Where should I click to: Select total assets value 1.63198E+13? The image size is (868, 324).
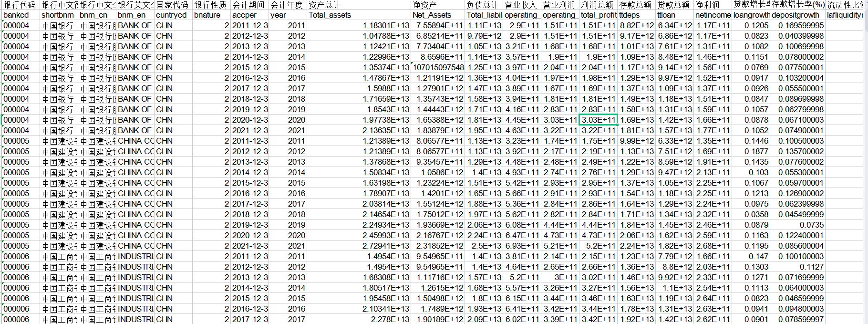(x=359, y=183)
